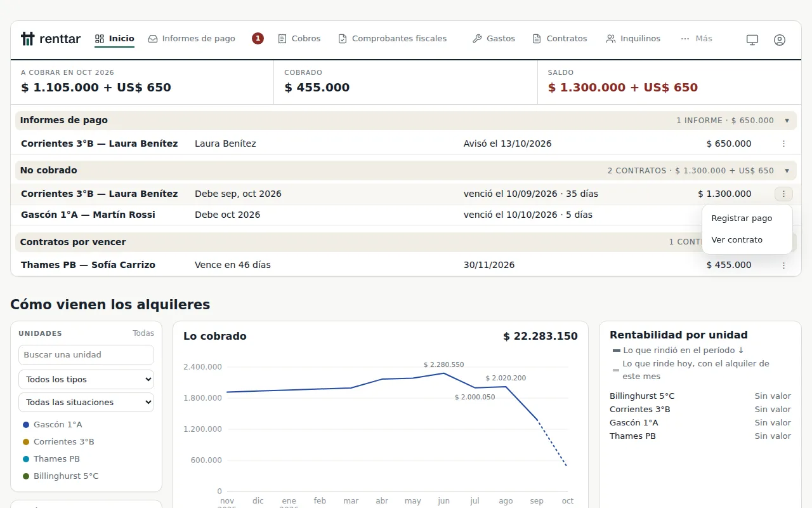This screenshot has height=508, width=812.
Task: Collapse the Informes de pago section
Action: tap(787, 120)
